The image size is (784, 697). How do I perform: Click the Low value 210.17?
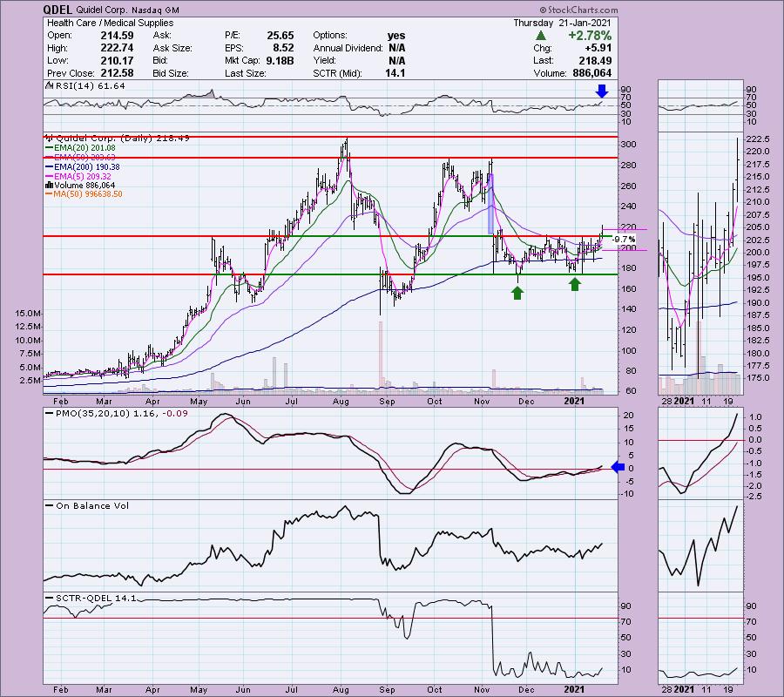tap(118, 60)
